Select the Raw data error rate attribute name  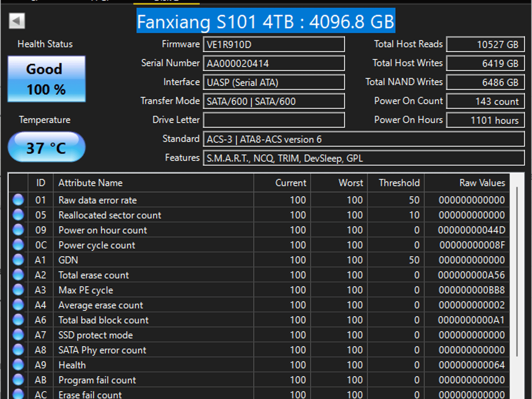pos(97,200)
